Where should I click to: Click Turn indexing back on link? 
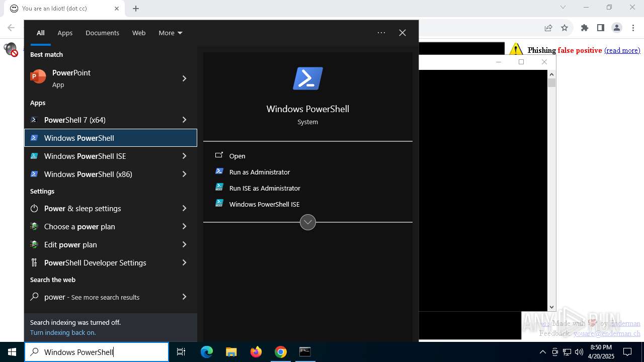click(x=63, y=332)
